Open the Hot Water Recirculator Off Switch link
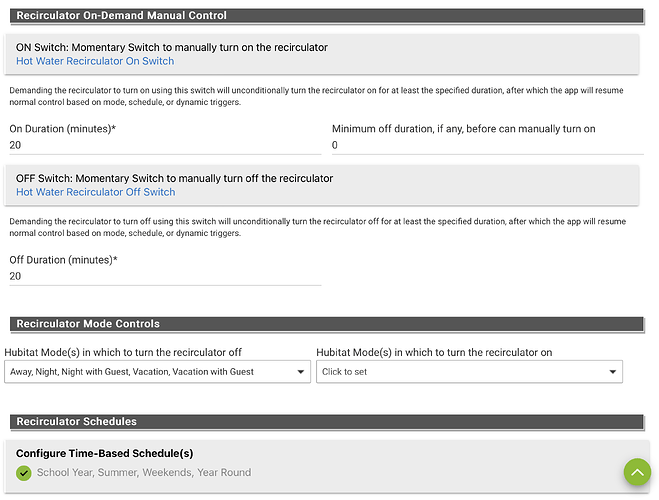 [95, 192]
